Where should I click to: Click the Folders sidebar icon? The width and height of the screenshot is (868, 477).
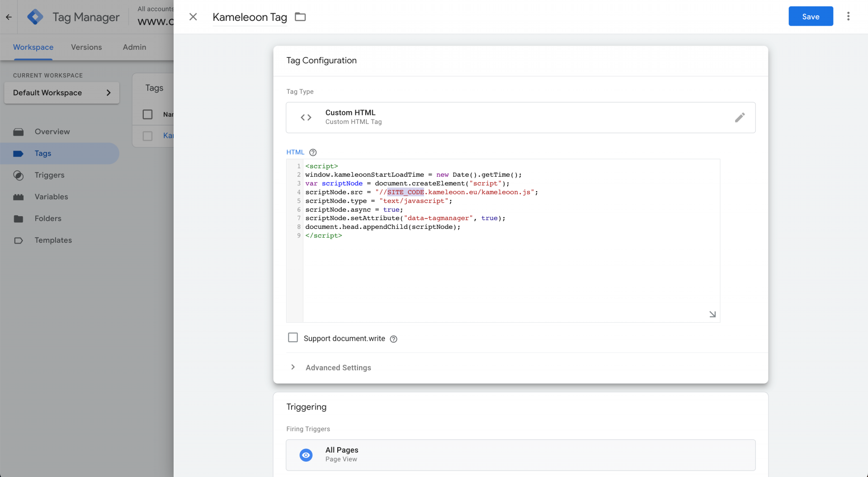(19, 219)
